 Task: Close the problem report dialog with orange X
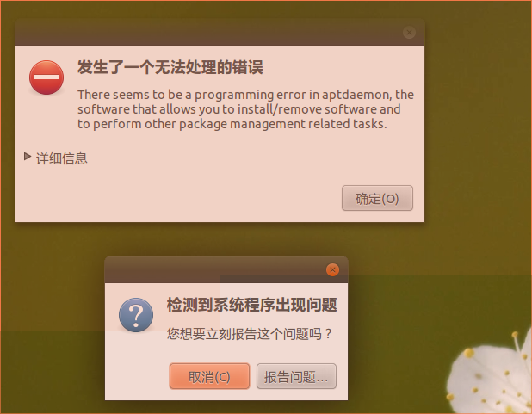pos(332,269)
